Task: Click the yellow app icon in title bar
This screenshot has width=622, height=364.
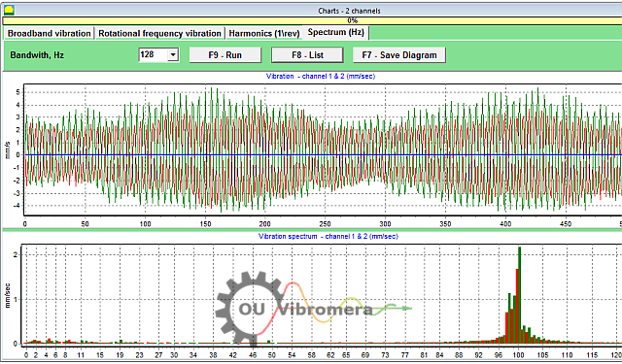Action: click(9, 10)
